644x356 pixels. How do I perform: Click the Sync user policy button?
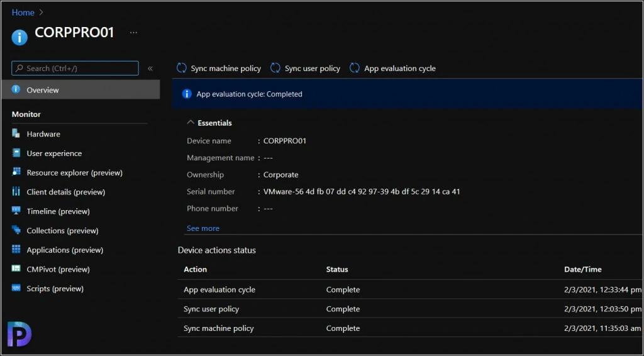[305, 68]
